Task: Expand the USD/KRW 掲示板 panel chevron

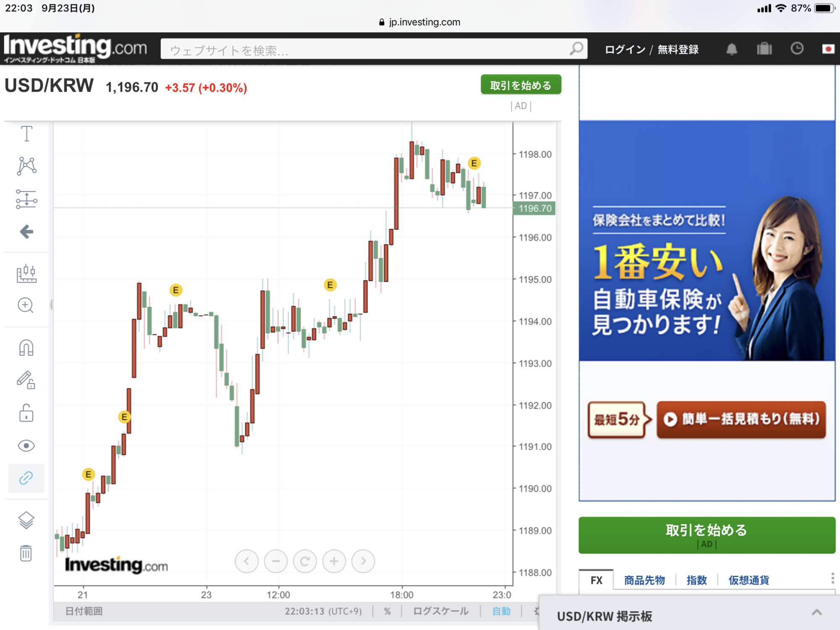Action: 816,613
